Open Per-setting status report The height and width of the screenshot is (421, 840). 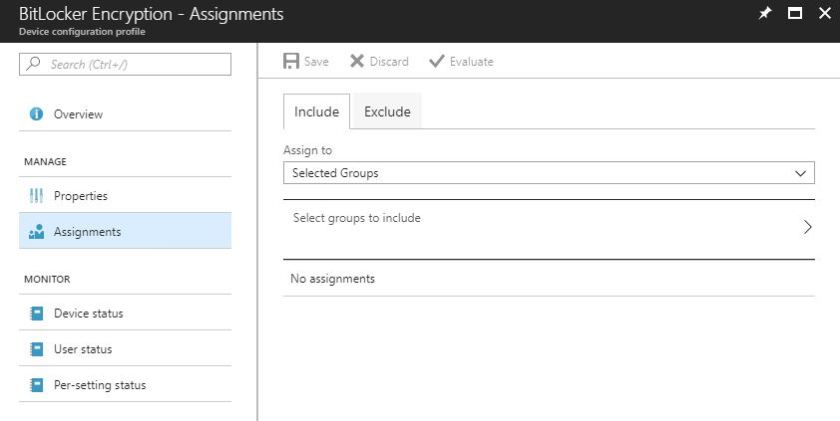click(x=125, y=385)
